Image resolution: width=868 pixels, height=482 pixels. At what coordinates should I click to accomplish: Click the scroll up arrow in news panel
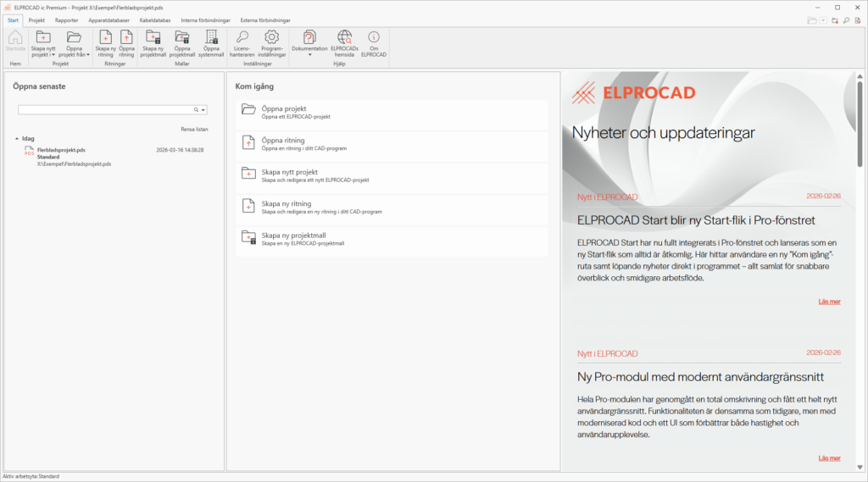pos(860,76)
